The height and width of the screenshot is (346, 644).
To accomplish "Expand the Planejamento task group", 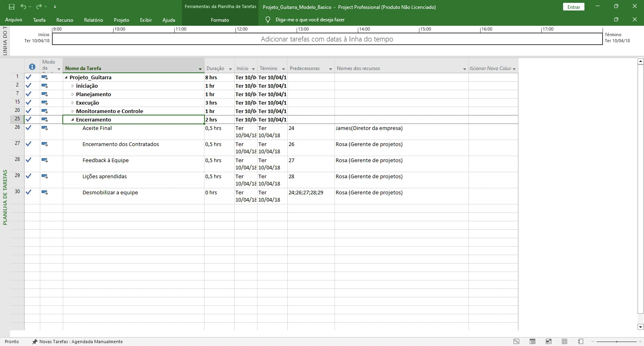I will pyautogui.click(x=72, y=95).
